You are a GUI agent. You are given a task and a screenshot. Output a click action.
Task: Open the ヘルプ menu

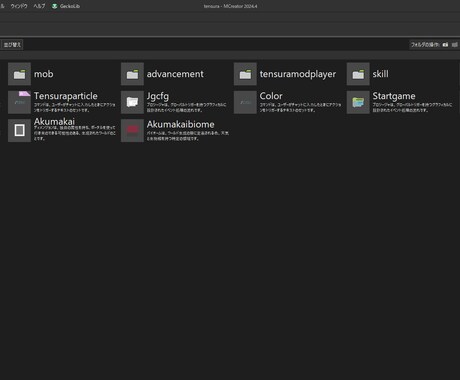(x=39, y=6)
